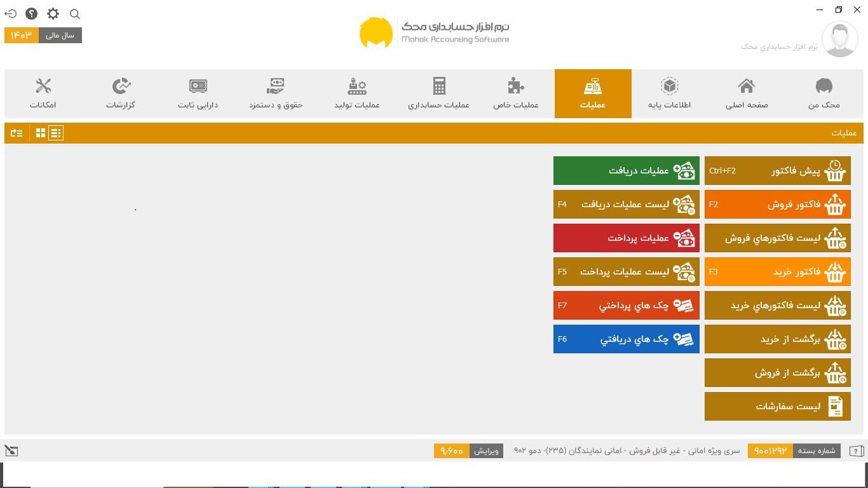Click package number ۹۰۰۱۲۹۲
The width and height of the screenshot is (868, 488).
(770, 451)
